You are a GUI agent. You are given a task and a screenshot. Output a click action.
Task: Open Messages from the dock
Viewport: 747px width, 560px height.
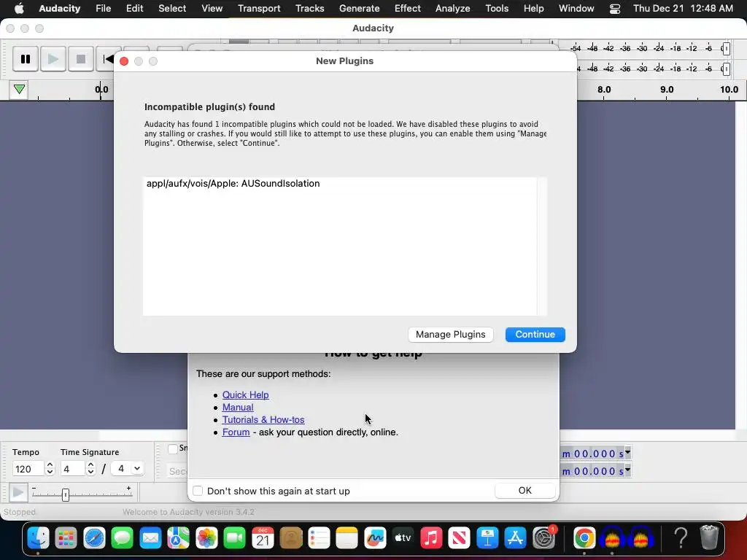click(123, 539)
